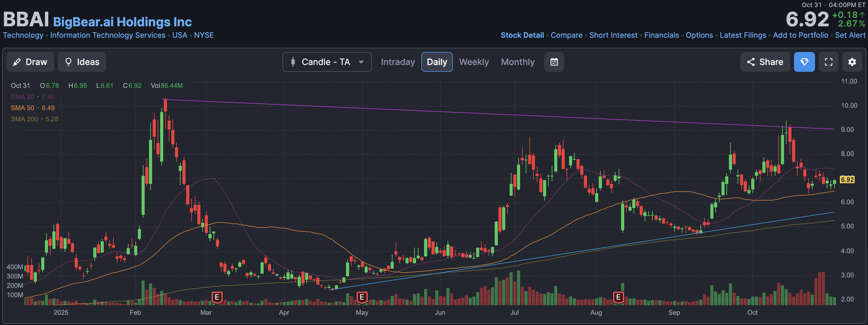Open chart settings gear

(852, 62)
